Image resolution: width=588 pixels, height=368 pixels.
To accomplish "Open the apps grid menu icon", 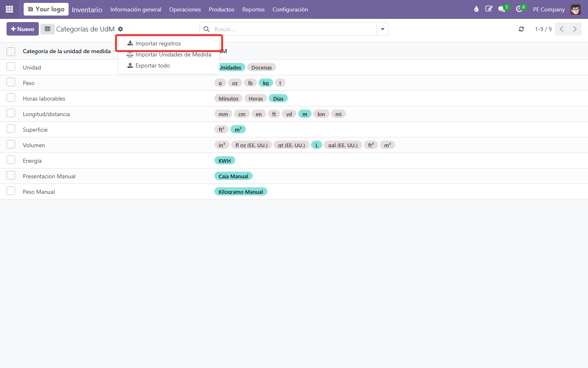I will tap(9, 9).
